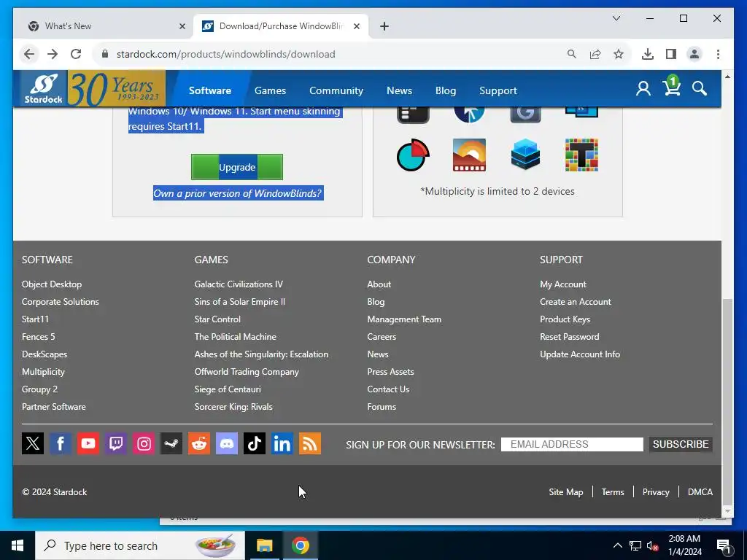Open Management Team link

(404, 319)
